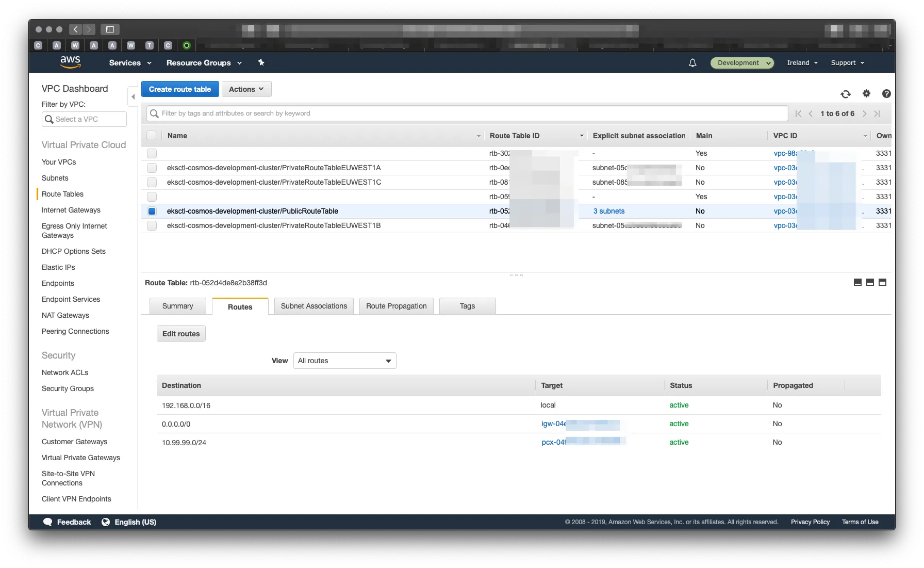
Task: Click the Create route table button
Action: tap(180, 89)
